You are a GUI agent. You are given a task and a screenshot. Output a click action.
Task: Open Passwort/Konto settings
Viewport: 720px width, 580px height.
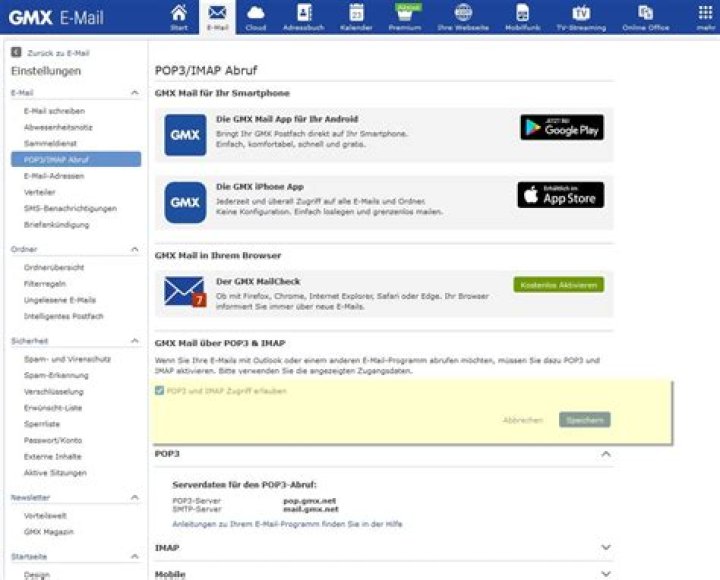[x=53, y=440]
